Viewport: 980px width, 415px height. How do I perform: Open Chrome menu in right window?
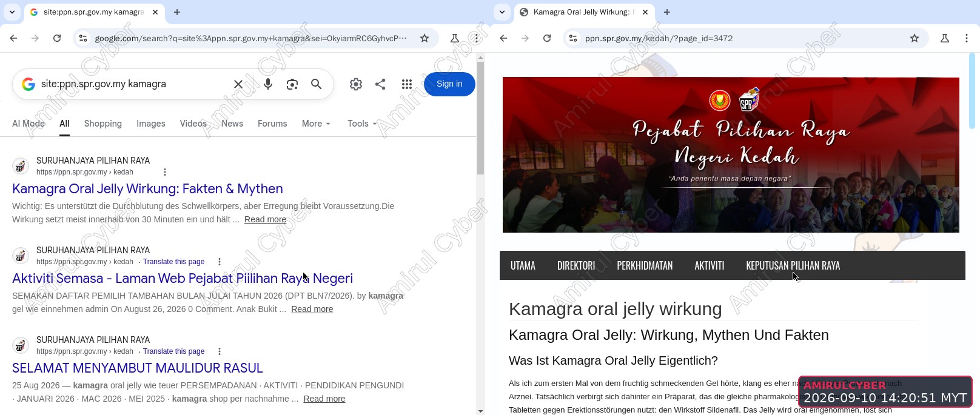967,38
